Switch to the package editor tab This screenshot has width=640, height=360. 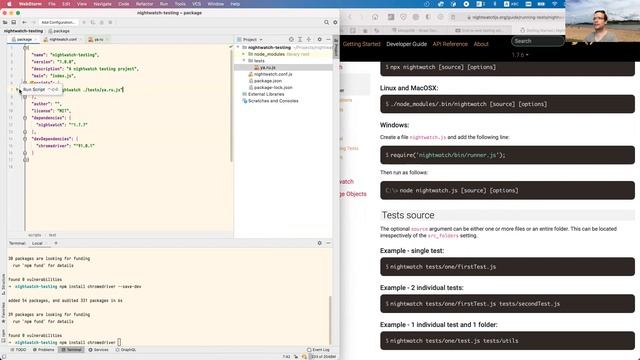(23, 39)
